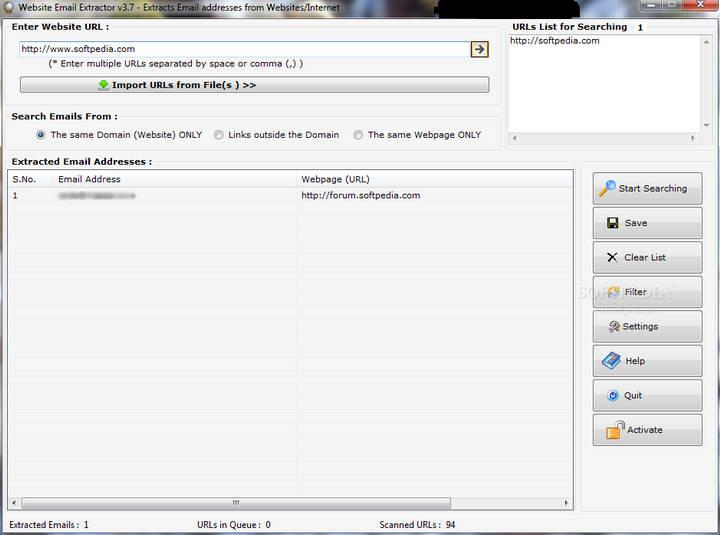Select http://softpedia.com in the URLs list
720x535 pixels.
pyautogui.click(x=555, y=40)
